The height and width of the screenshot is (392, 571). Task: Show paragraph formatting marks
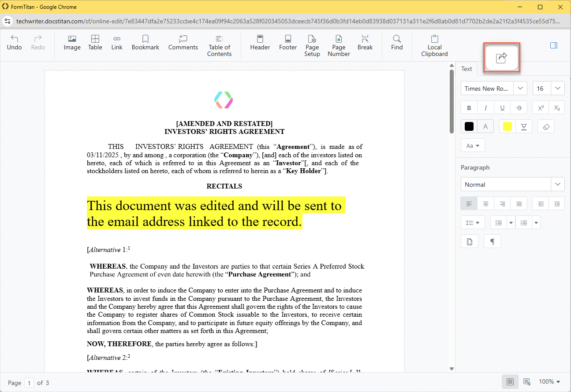tap(492, 241)
